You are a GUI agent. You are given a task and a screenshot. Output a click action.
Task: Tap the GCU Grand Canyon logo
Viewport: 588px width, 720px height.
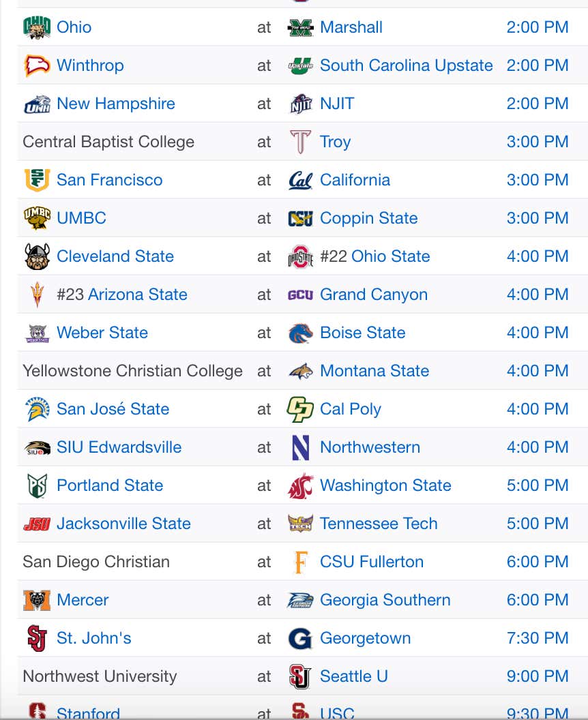click(300, 295)
